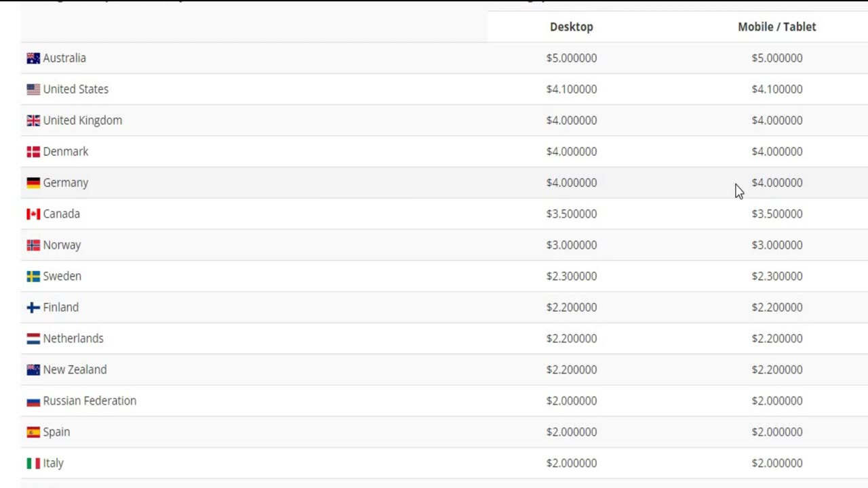
Task: Click the Russian Federation country name
Action: pos(90,401)
